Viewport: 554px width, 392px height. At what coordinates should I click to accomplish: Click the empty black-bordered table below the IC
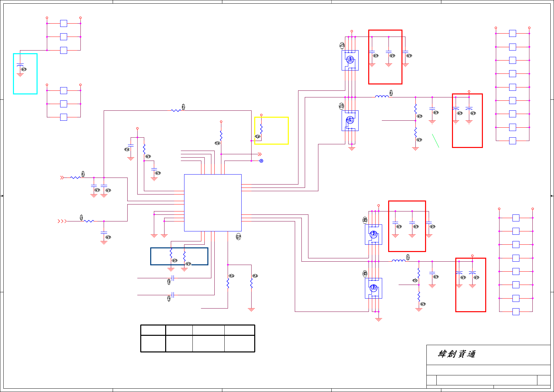198,338
